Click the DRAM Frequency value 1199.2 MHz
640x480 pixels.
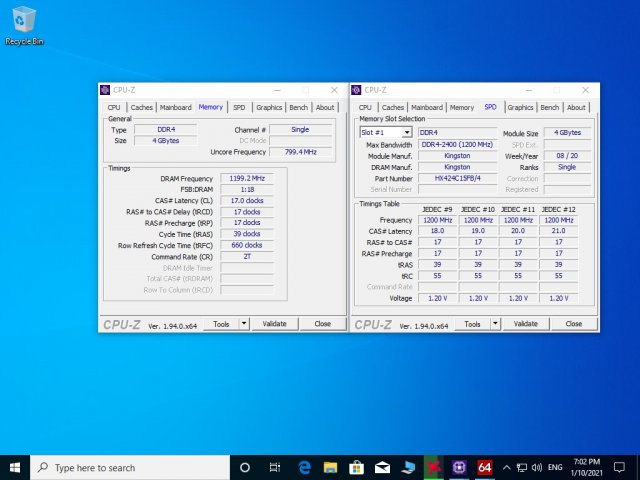(x=247, y=178)
